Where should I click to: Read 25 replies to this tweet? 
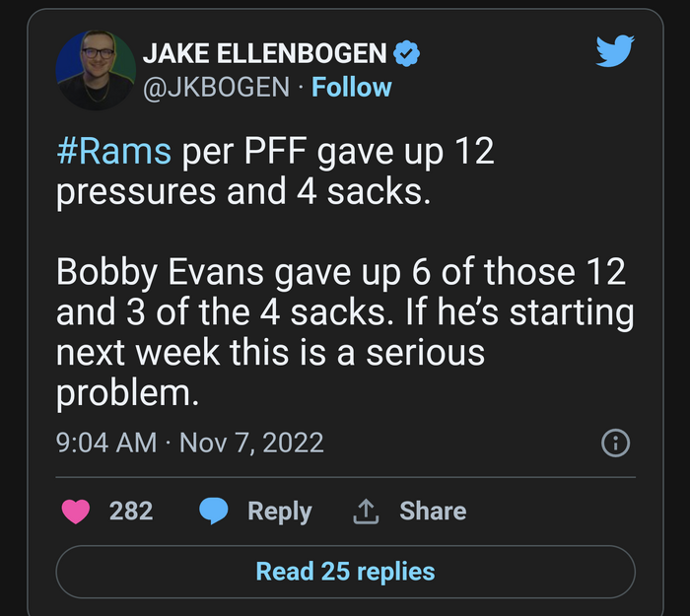coord(345,571)
